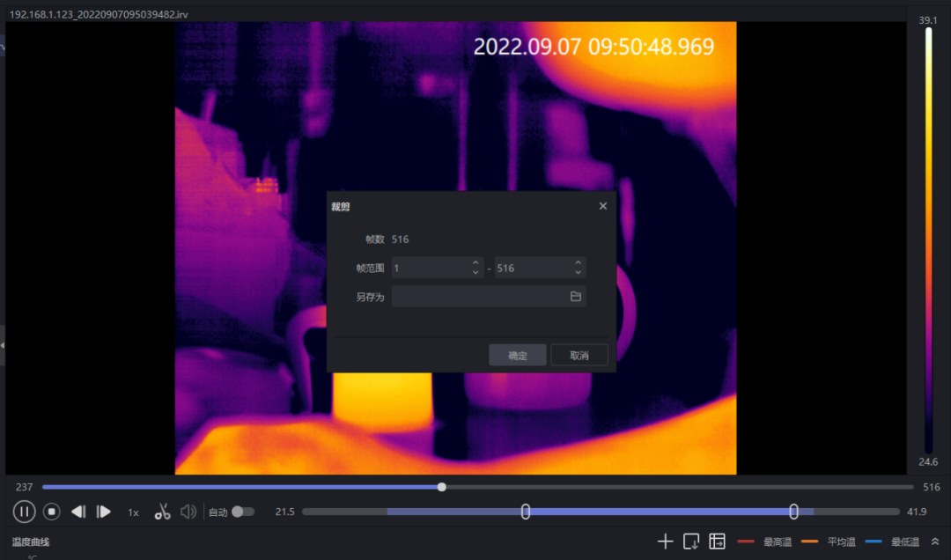Click the temperature table view icon

(x=717, y=541)
